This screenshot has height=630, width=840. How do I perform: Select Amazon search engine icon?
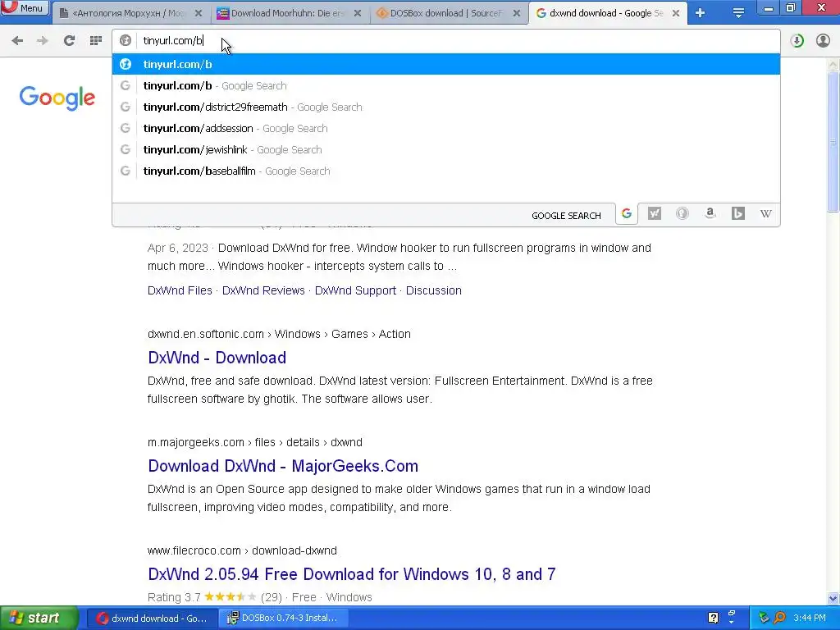click(x=710, y=214)
